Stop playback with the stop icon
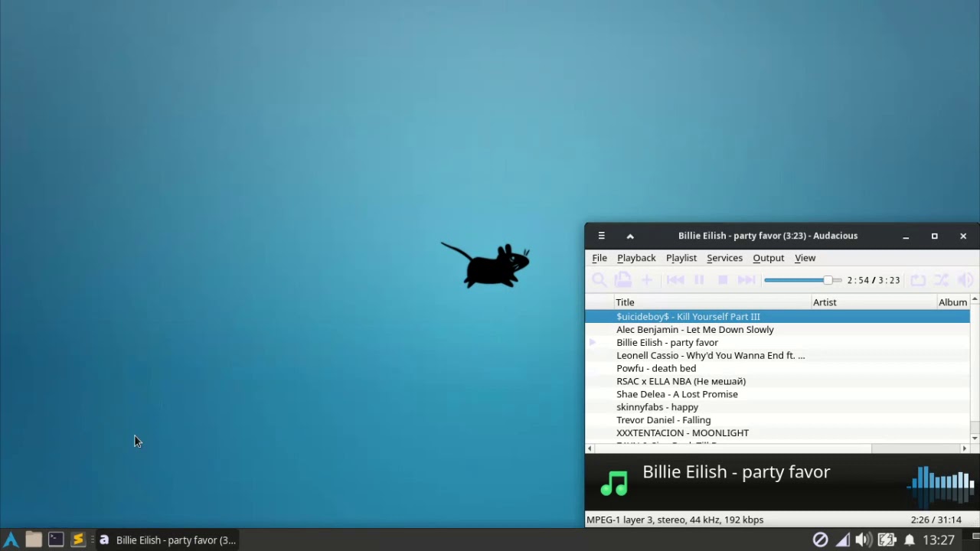Viewport: 980px width, 551px height. (x=723, y=280)
